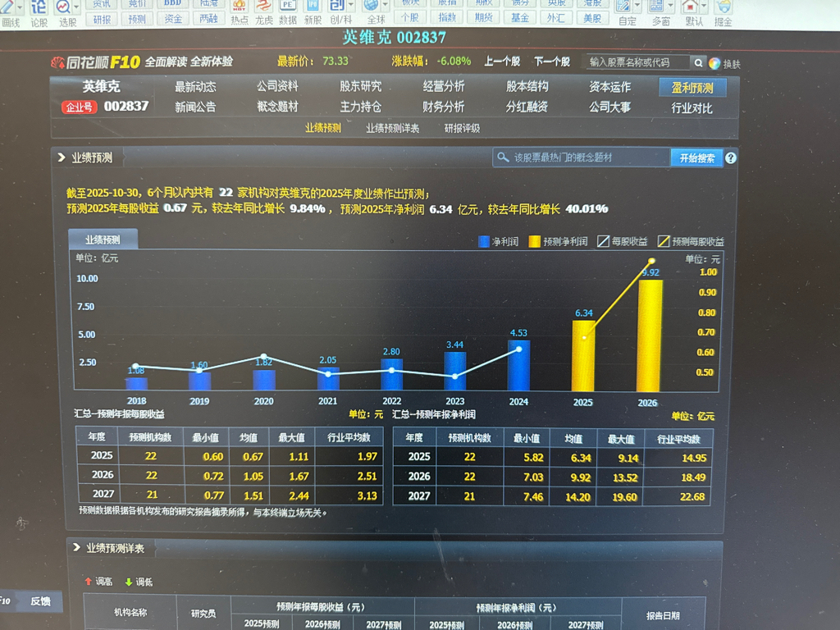Open the dropdown arrow next to 默认
The width and height of the screenshot is (840, 630).
pyautogui.click(x=704, y=7)
